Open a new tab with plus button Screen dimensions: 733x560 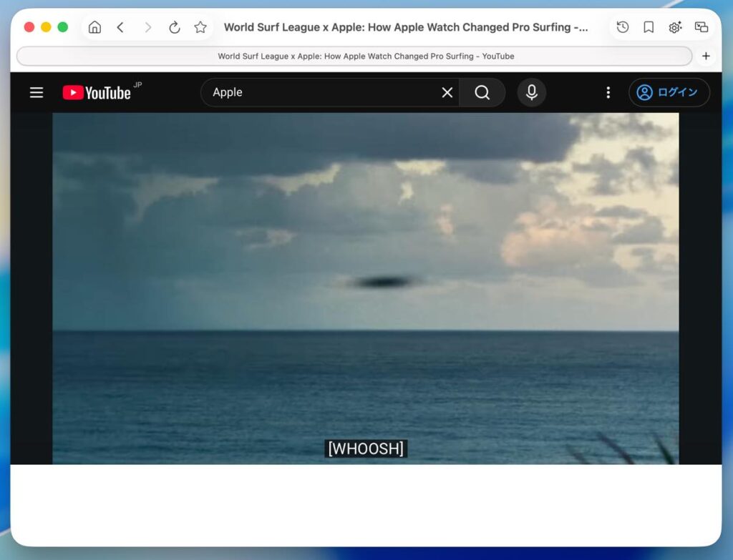click(x=706, y=56)
